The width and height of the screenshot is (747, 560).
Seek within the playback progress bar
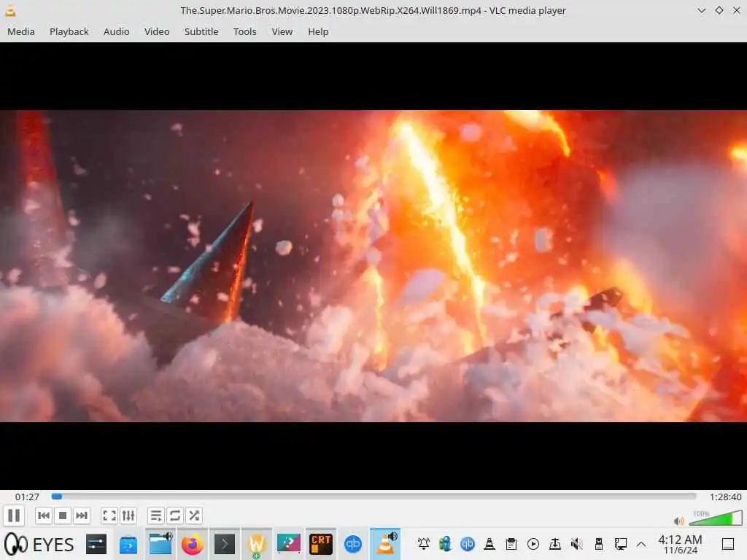click(373, 497)
